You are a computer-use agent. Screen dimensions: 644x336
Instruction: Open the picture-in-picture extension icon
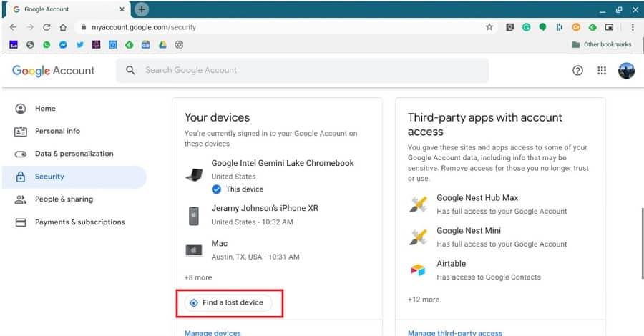tap(609, 27)
